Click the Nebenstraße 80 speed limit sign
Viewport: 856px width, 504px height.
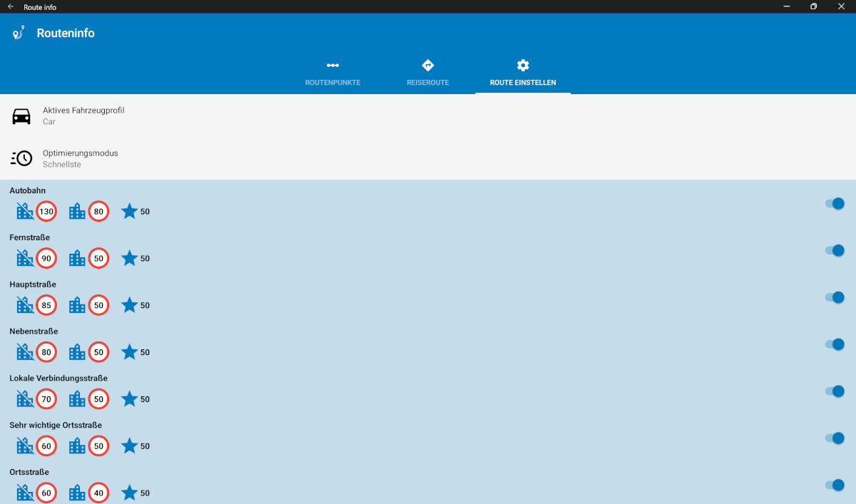[x=46, y=353]
